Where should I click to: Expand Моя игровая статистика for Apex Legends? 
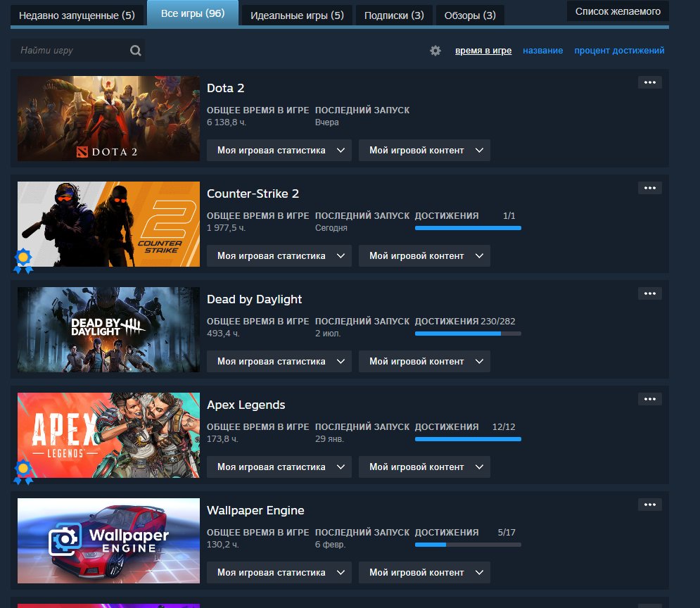click(279, 467)
